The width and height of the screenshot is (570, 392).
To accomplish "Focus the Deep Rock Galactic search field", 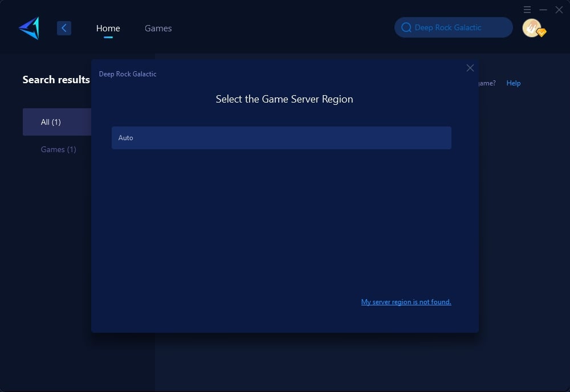I will pyautogui.click(x=453, y=27).
